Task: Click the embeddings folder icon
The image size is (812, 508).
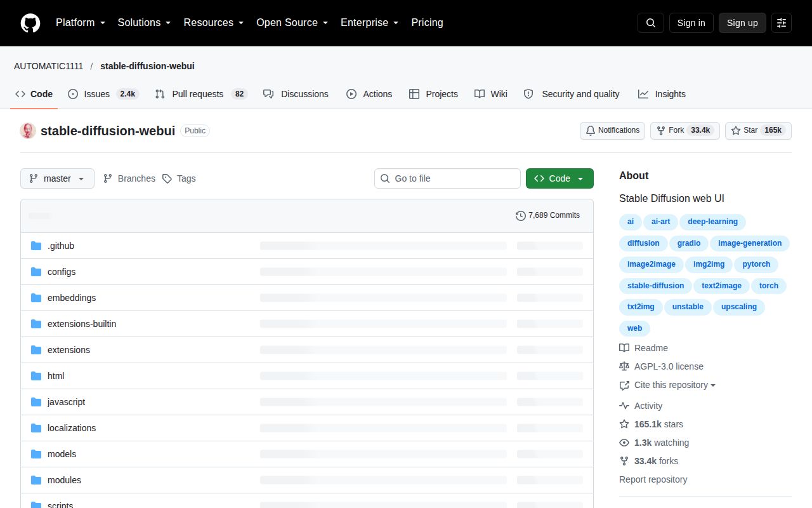Action: tap(36, 298)
